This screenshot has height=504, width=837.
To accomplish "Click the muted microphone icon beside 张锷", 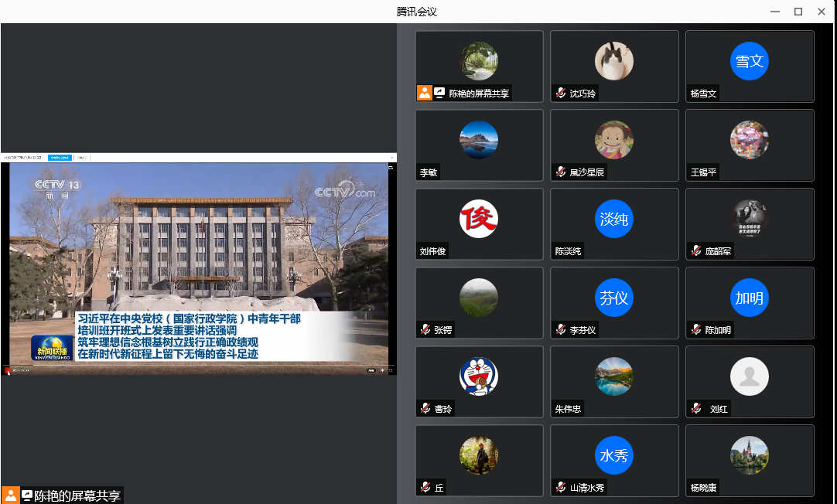I will click(x=425, y=329).
